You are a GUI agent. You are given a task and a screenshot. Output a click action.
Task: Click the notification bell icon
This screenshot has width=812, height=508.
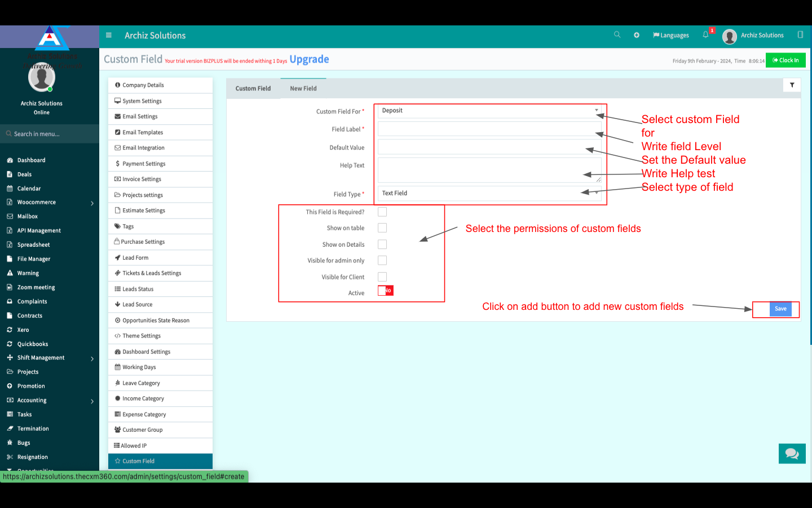click(705, 35)
